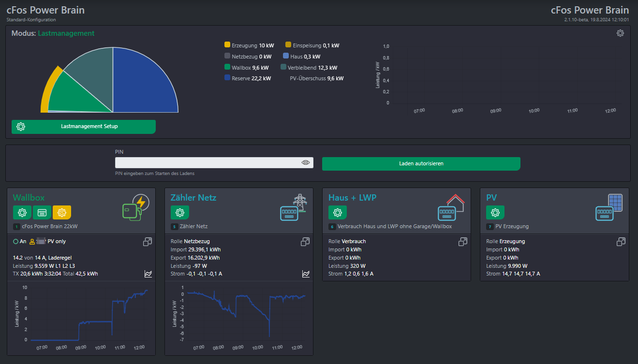Open Wallbox yellow charging rules gear icon
Image resolution: width=638 pixels, height=364 pixels.
coord(62,212)
